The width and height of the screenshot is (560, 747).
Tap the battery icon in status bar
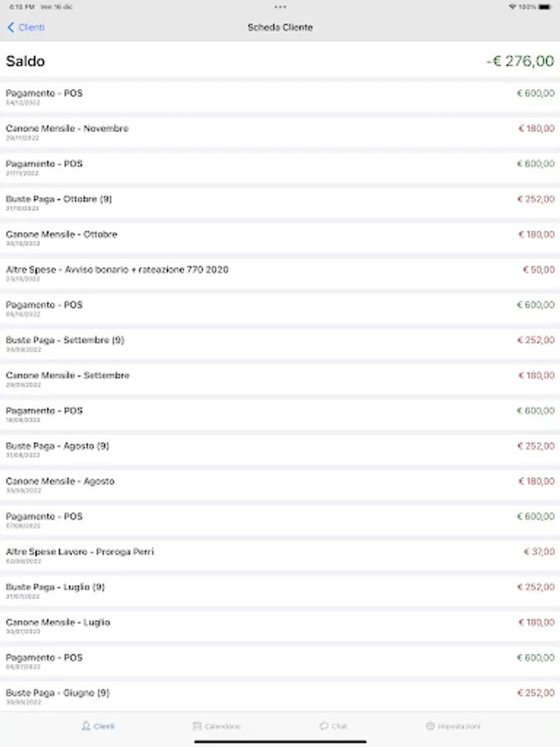[x=544, y=7]
